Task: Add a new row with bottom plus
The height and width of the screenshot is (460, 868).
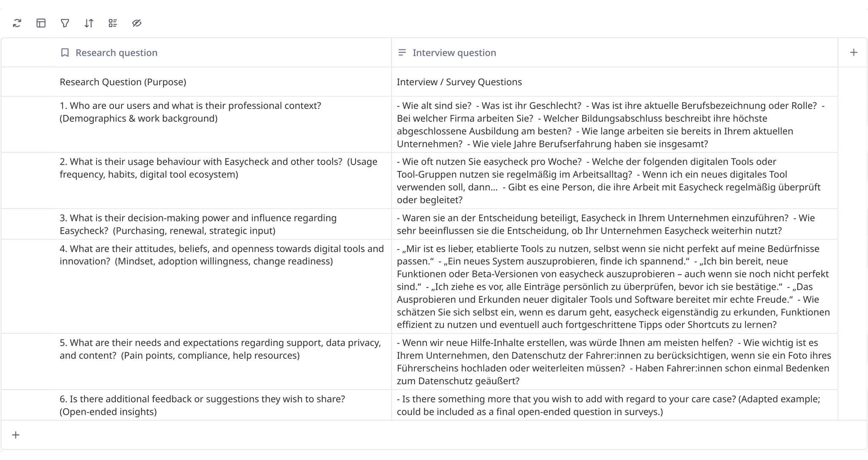Action: coord(16,435)
